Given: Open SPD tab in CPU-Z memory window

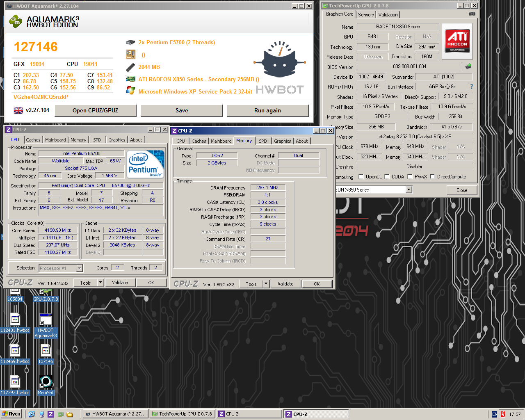Looking at the screenshot, I should [263, 141].
